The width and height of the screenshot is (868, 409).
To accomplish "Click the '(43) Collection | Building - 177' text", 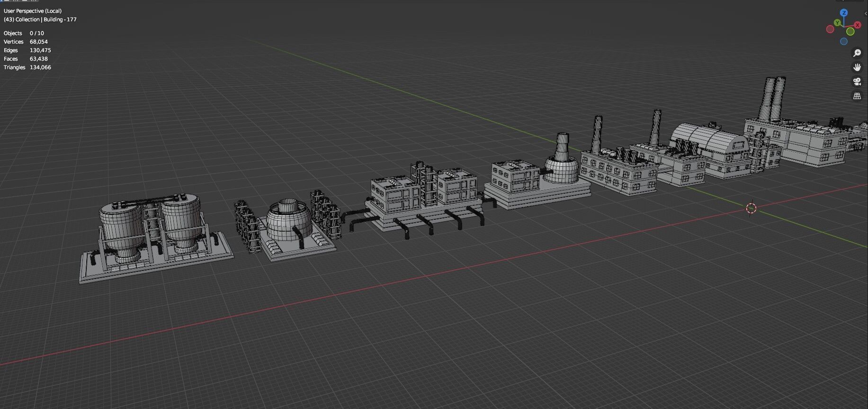I will coord(40,19).
